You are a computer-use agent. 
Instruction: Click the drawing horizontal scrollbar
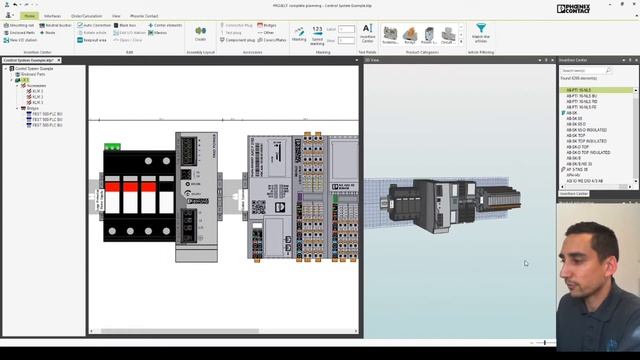coord(180,331)
